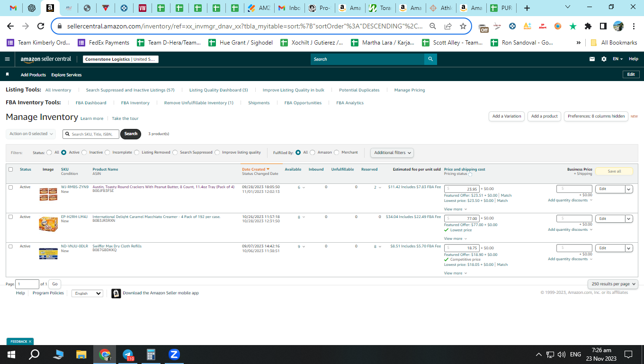
Task: Open Chrome's three-dot menu
Action: click(633, 26)
